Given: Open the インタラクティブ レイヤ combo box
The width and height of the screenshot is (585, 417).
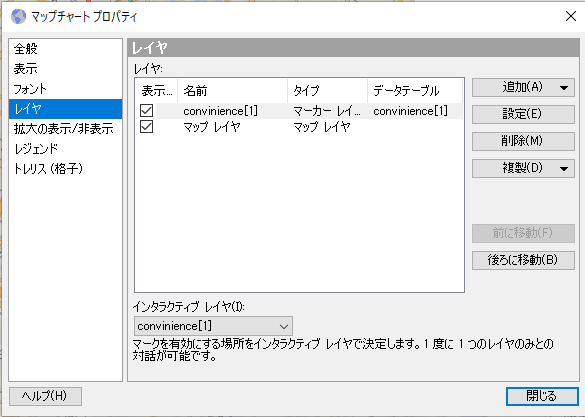Looking at the screenshot, I should (213, 326).
